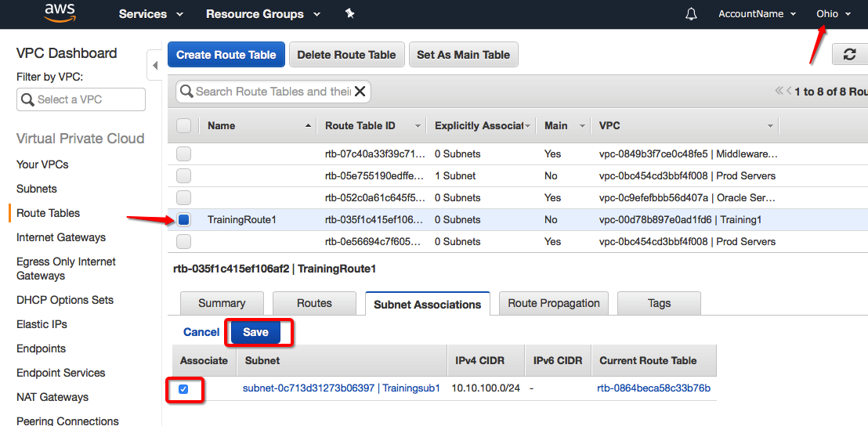Open the notifications bell
The width and height of the screenshot is (868, 426).
pos(691,14)
